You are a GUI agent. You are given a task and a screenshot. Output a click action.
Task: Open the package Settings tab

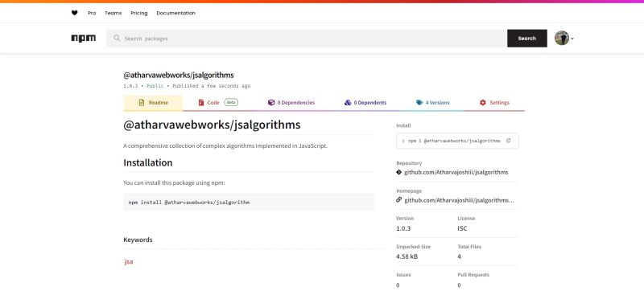494,103
